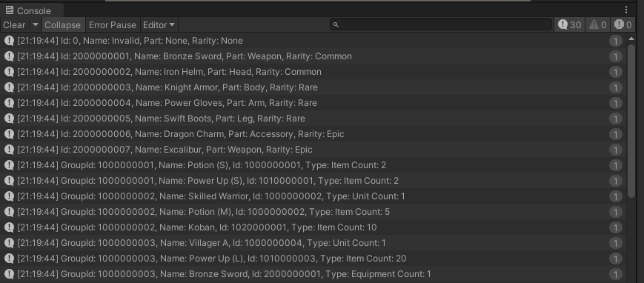Click info icon beside Dragon Charm entry
The image size is (644, 283).
[x=9, y=134]
